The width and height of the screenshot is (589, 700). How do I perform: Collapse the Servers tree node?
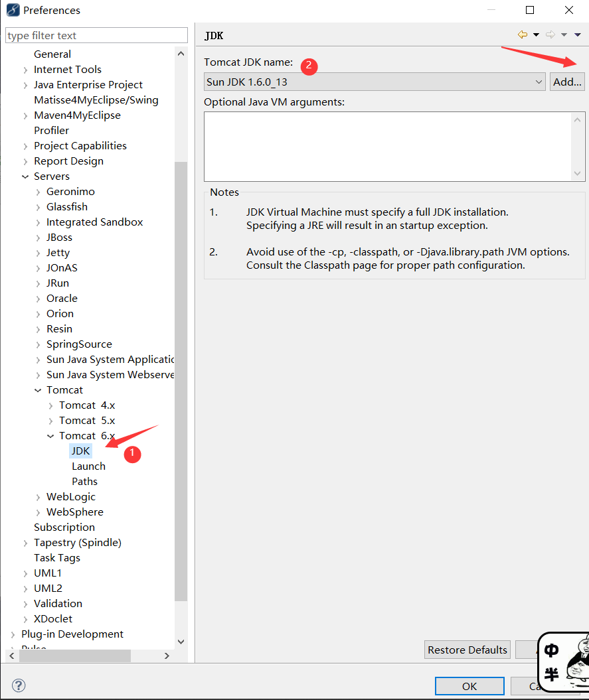pos(25,176)
